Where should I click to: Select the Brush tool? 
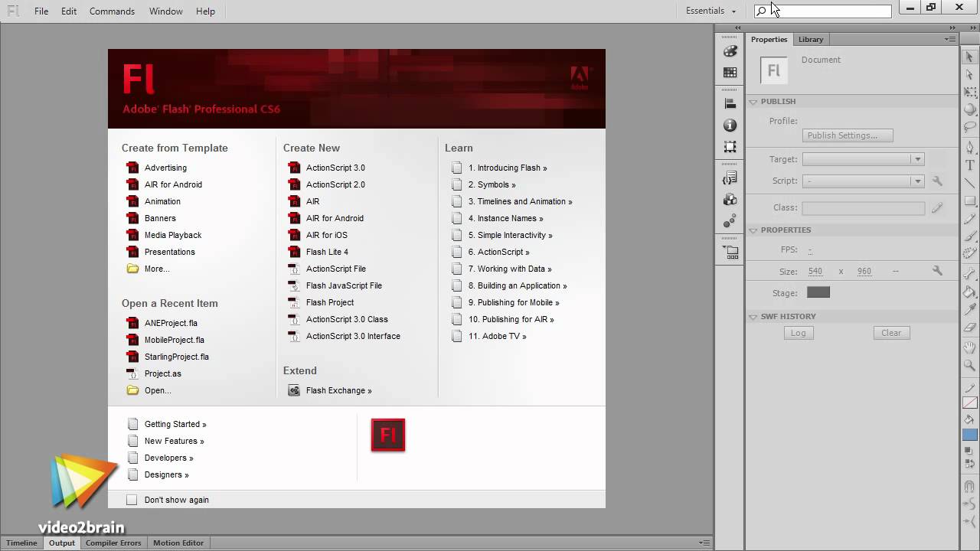point(969,236)
